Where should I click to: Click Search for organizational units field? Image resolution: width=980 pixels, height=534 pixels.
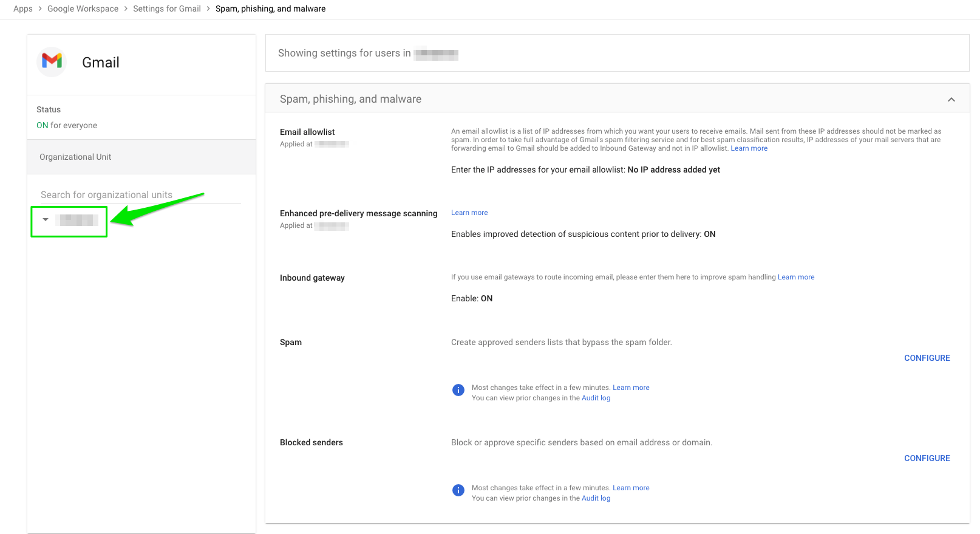140,194
